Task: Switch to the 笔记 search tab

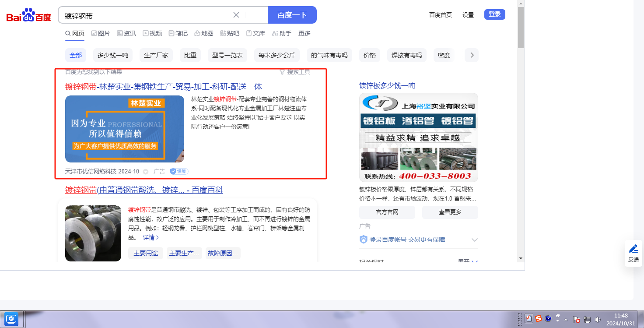Action: 178,33
